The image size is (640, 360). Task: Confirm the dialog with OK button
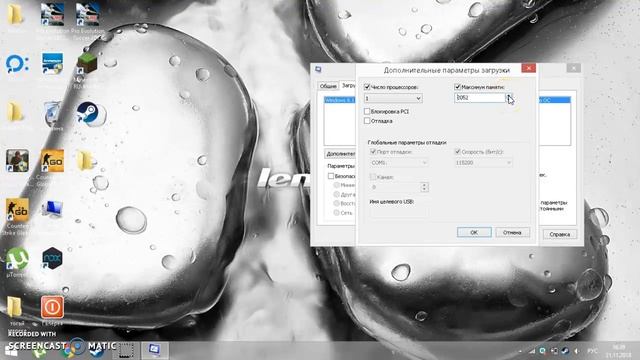pos(474,232)
